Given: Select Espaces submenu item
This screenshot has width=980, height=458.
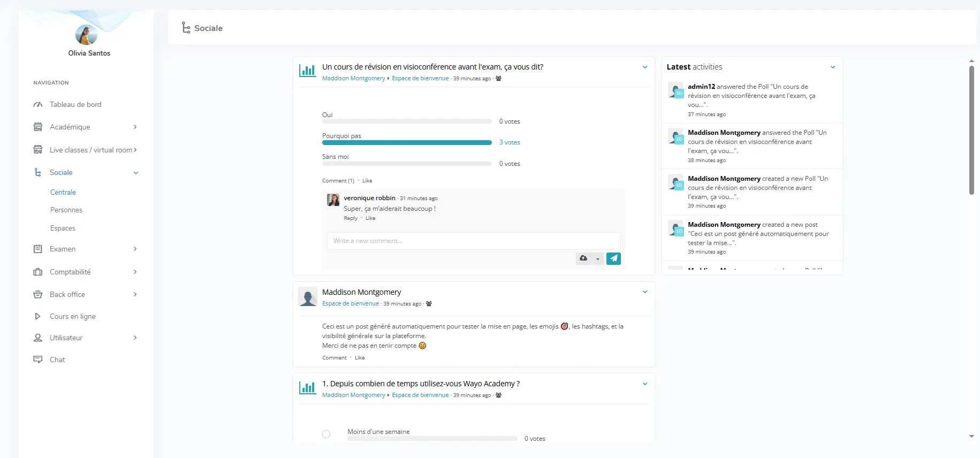Looking at the screenshot, I should (63, 228).
